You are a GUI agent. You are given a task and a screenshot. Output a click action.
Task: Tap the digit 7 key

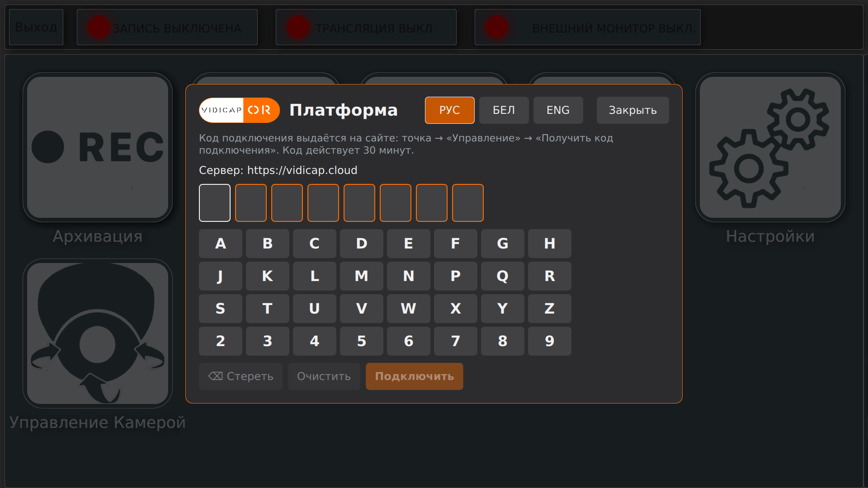pyautogui.click(x=456, y=341)
